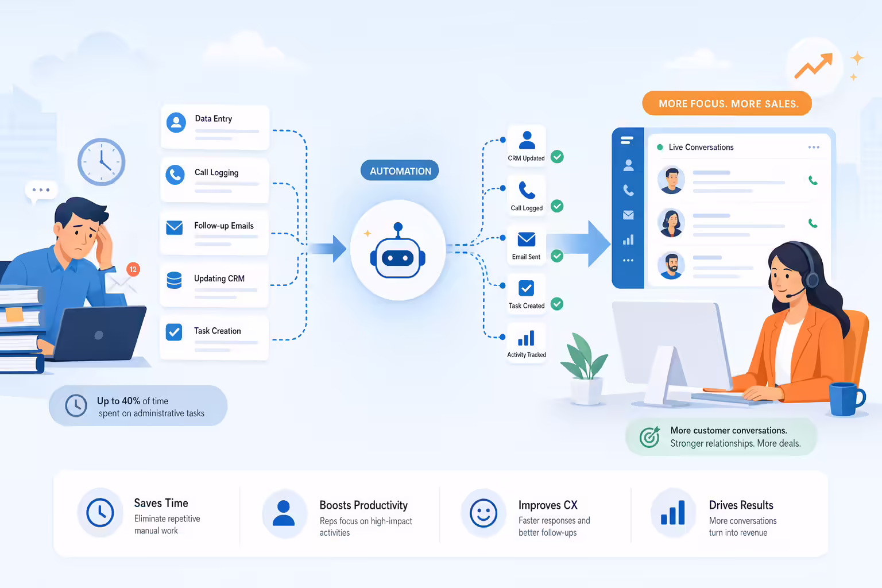
Task: Click "Reps focus on high-impact activities" text
Action: [366, 527]
